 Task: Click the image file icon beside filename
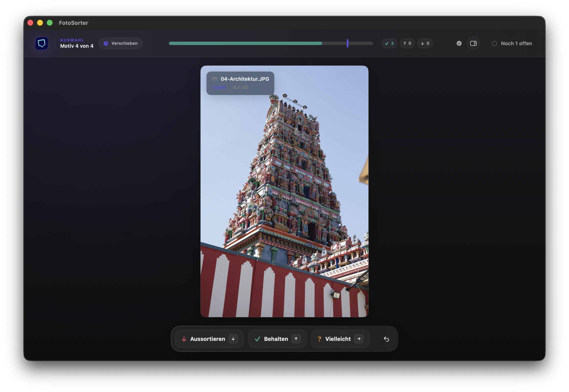click(214, 79)
